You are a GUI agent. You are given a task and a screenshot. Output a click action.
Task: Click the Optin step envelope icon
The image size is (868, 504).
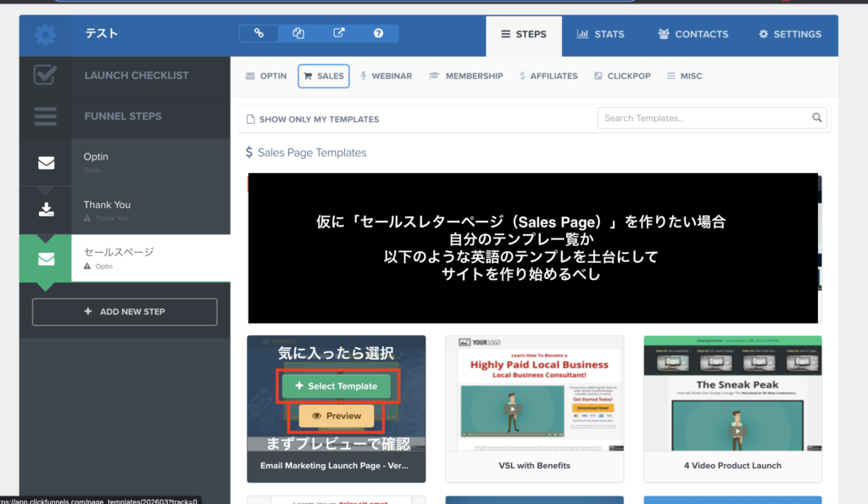(x=46, y=163)
